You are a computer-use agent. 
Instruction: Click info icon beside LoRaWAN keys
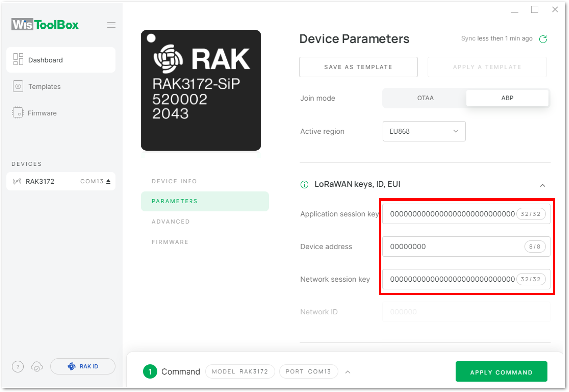pyautogui.click(x=305, y=185)
